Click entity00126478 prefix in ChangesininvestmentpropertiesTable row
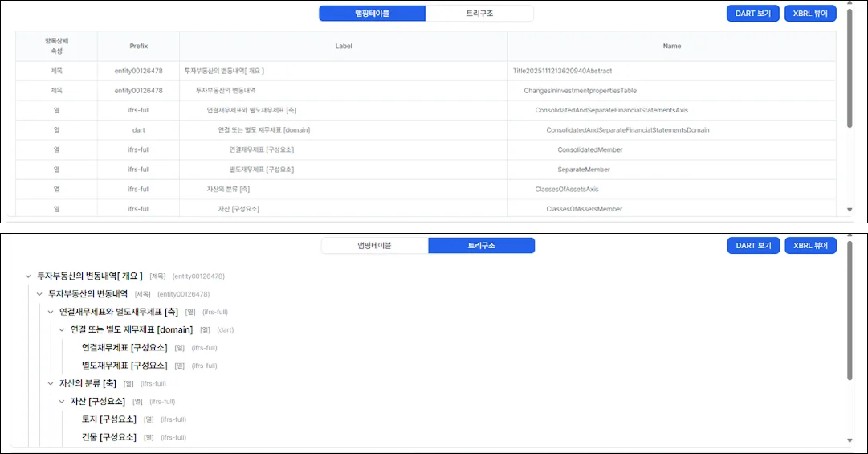The width and height of the screenshot is (868, 454). tap(138, 91)
